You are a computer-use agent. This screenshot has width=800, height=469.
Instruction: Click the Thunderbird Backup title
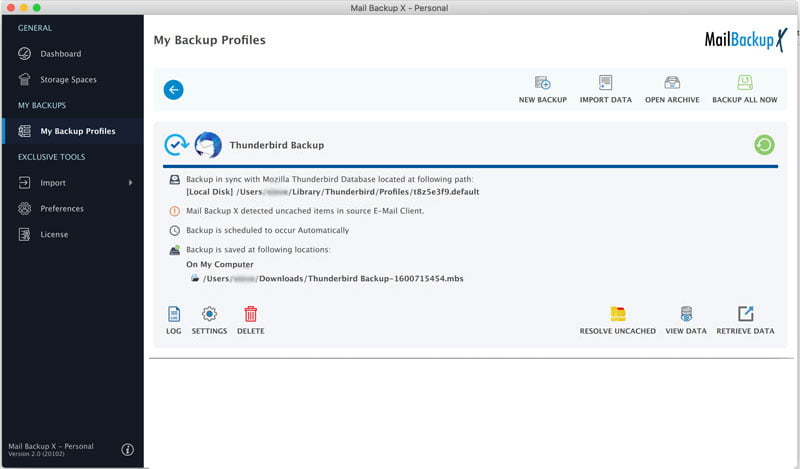click(x=277, y=145)
